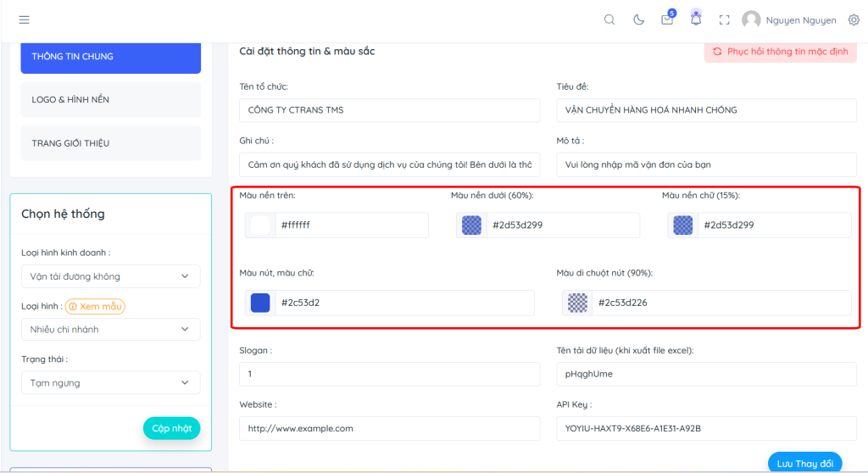
Task: Pick the Màu nền trên white swatch
Action: click(260, 225)
